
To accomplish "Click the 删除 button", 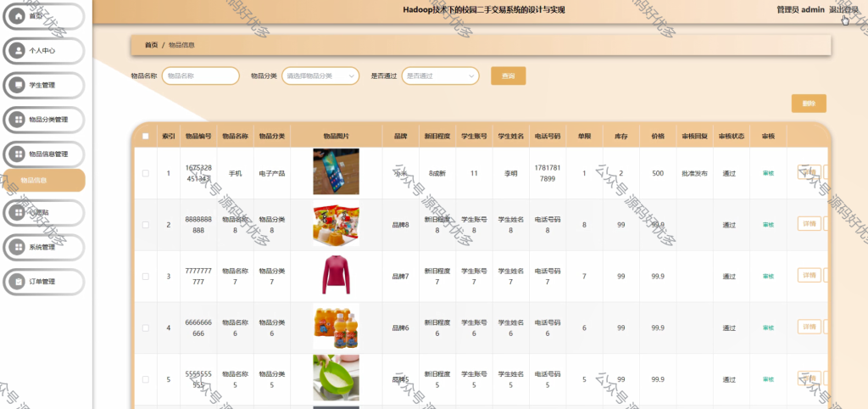I will (809, 104).
